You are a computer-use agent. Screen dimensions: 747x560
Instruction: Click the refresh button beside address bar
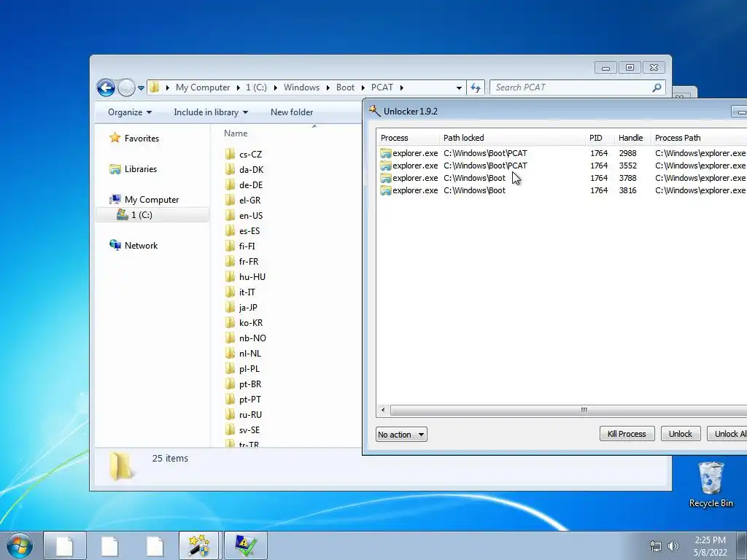[476, 87]
